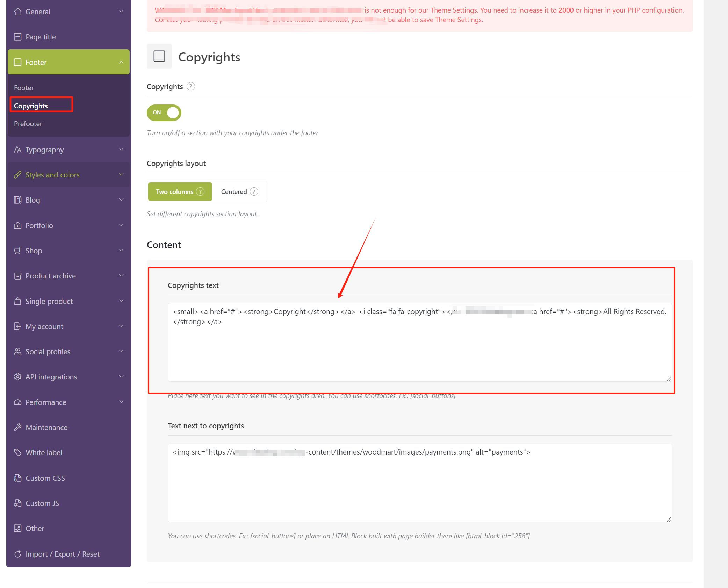Click the Typography settings icon
This screenshot has height=588, width=728.
[17, 150]
